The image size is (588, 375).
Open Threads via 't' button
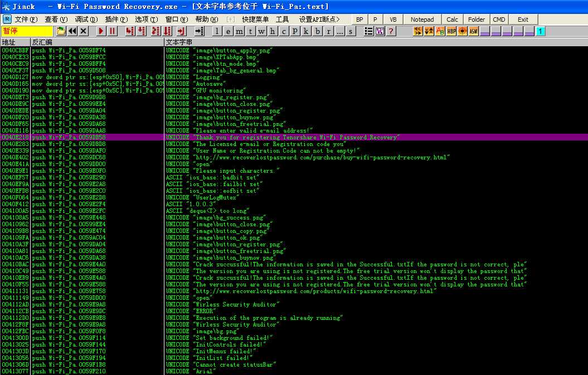click(x=250, y=31)
